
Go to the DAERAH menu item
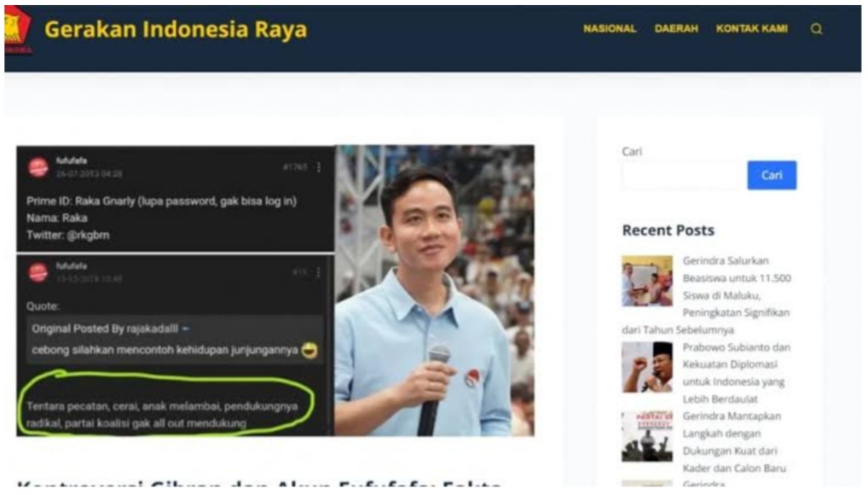click(x=676, y=28)
